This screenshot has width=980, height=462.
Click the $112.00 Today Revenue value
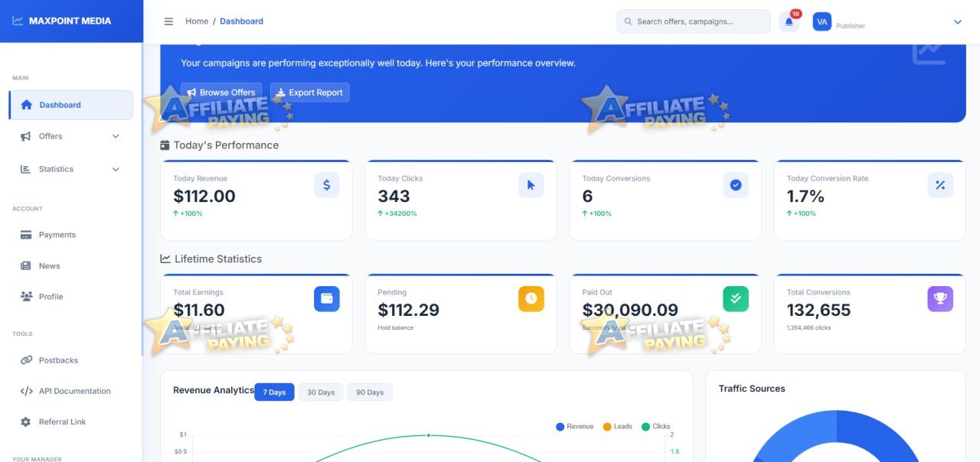(204, 197)
